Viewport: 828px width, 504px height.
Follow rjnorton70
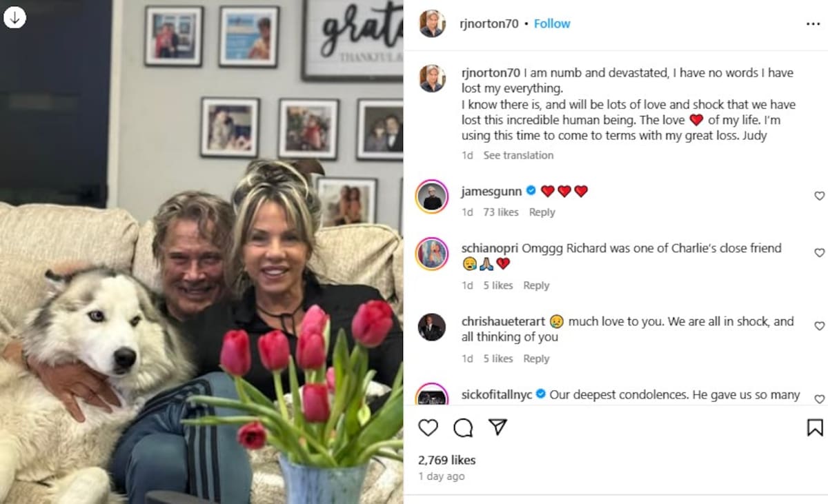(x=552, y=23)
